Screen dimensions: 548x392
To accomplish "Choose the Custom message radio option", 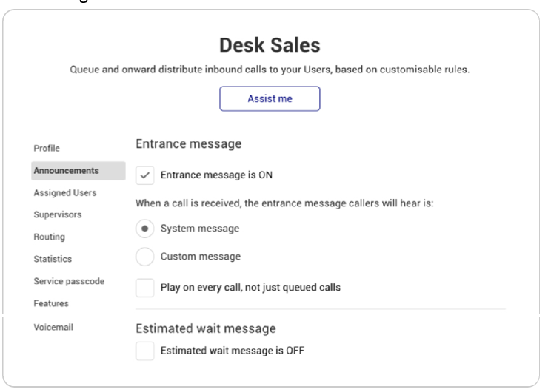I will coord(146,257).
